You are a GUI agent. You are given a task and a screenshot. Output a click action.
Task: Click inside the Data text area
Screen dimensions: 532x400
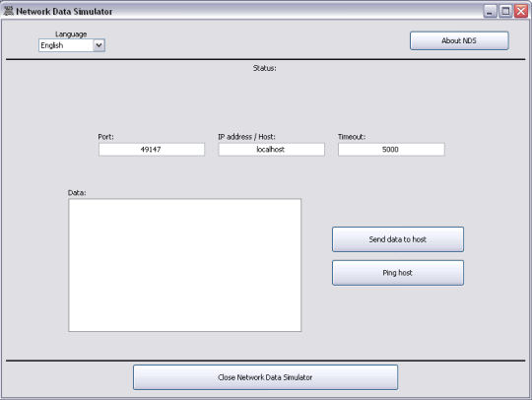tap(184, 265)
